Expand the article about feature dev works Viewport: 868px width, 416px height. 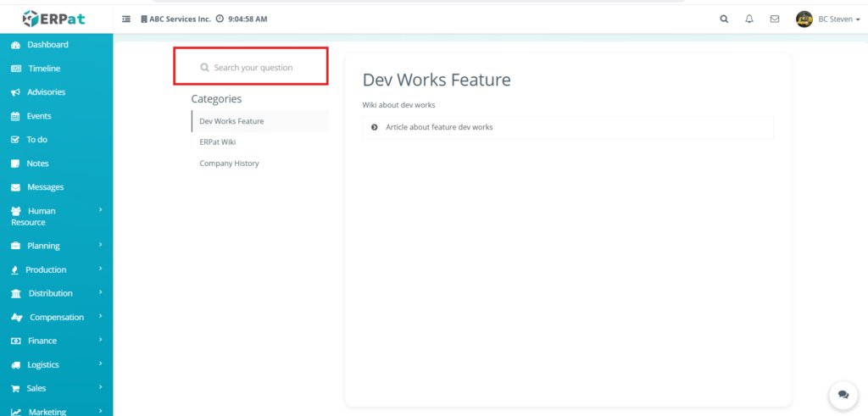click(438, 127)
